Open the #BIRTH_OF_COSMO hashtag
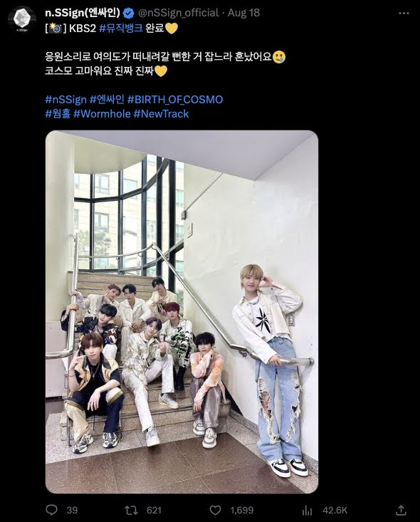 coord(175,100)
